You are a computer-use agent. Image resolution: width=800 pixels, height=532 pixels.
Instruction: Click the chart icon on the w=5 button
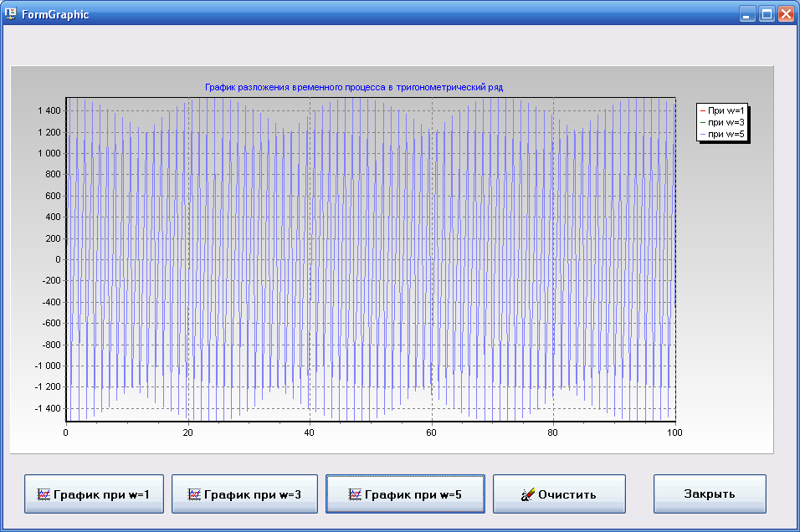(x=355, y=494)
